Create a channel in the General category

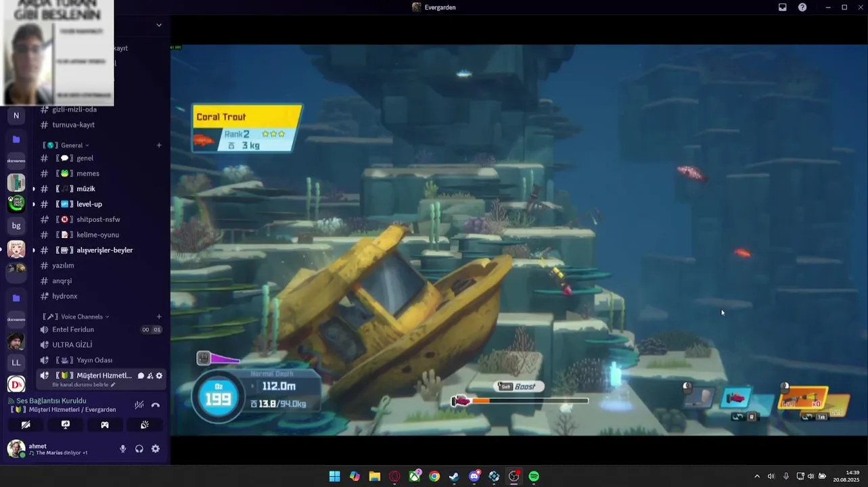[x=159, y=145]
